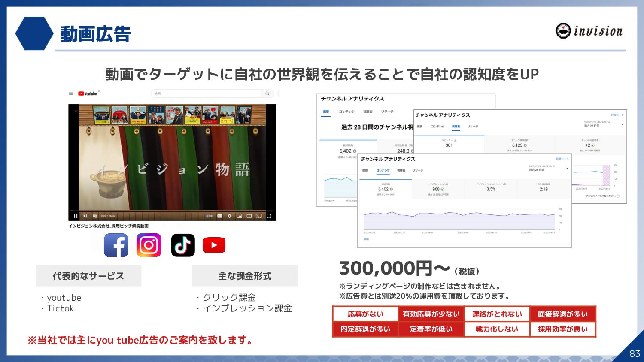The width and height of the screenshot is (644, 362).
Task: Click グラフガイドをご覧ください help link
Action: [x=602, y=196]
